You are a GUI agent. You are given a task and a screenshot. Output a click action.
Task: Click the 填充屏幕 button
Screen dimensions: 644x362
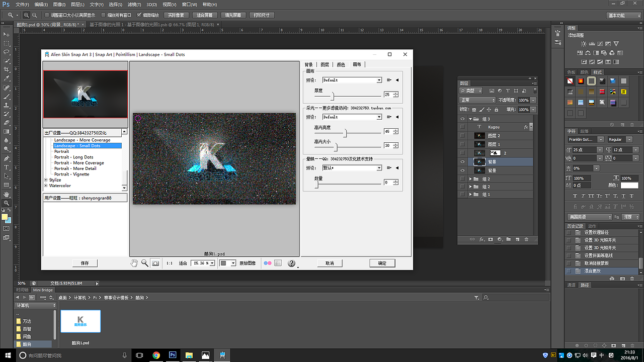234,15
